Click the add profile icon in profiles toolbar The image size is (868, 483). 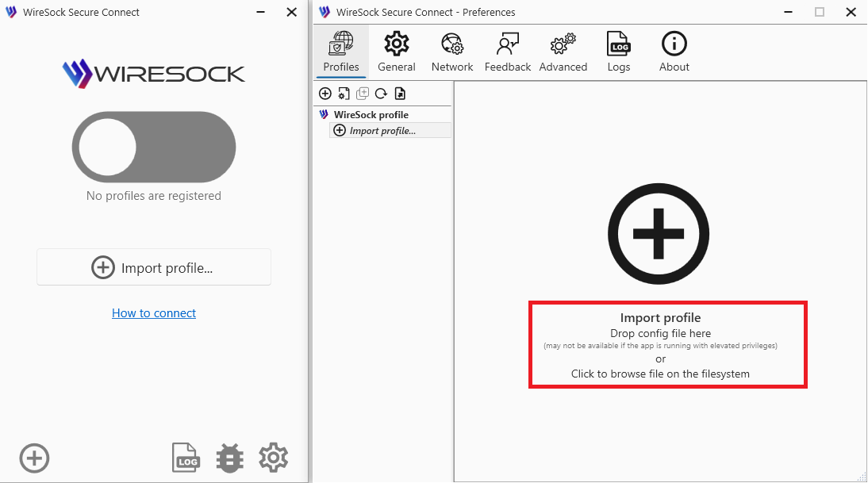(x=325, y=94)
